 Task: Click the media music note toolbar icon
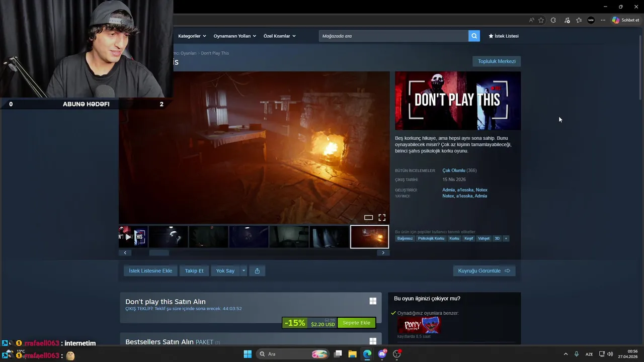[x=567, y=20]
